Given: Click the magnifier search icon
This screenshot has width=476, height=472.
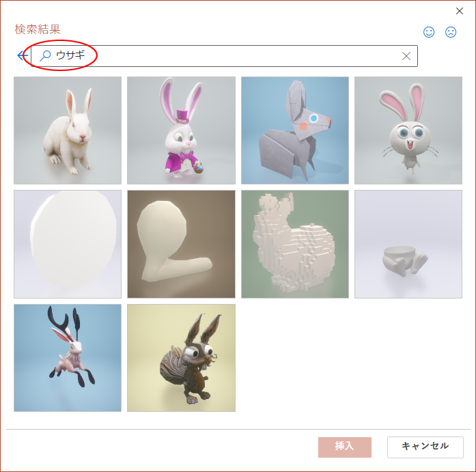Looking at the screenshot, I should coord(45,56).
